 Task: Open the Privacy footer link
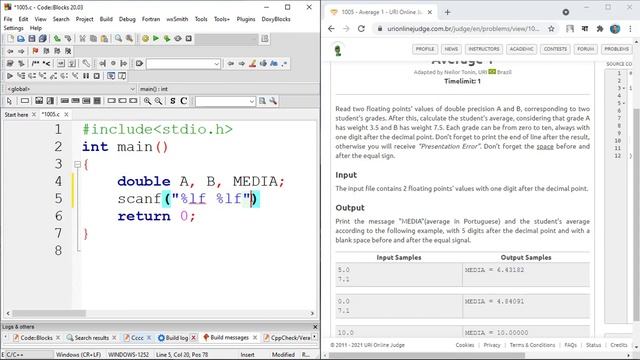(x=491, y=345)
